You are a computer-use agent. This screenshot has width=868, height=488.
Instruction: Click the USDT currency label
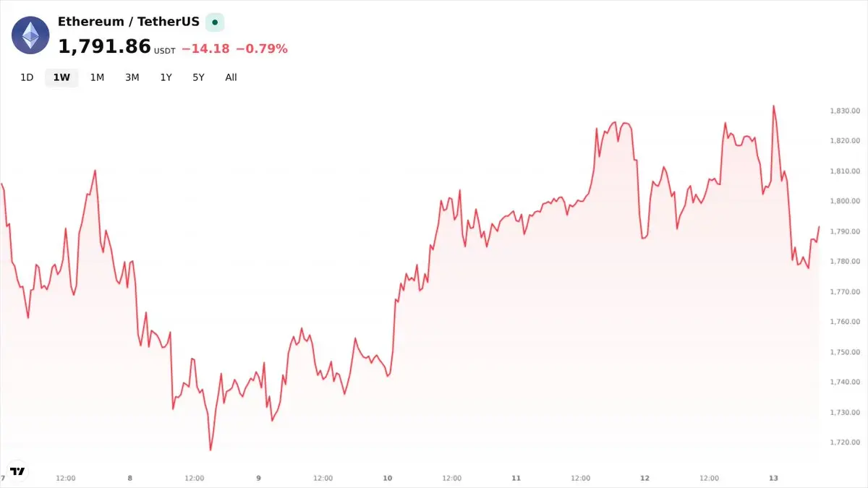pyautogui.click(x=164, y=51)
